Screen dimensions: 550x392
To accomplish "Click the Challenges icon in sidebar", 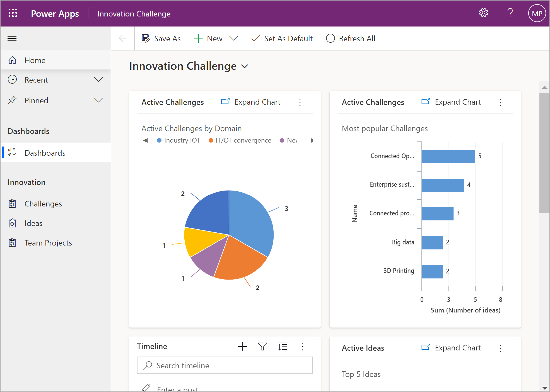I will point(12,203).
